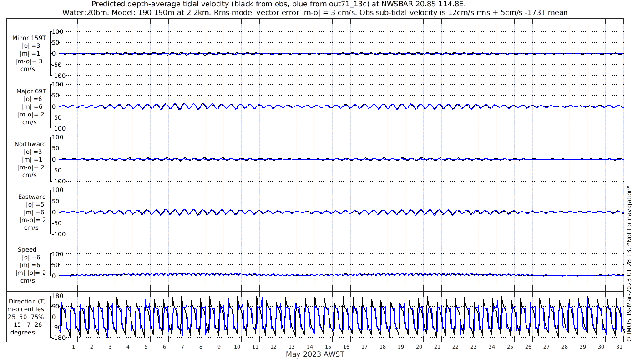The width and height of the screenshot is (637, 364).
Task: Click day label '10' on the date axis
Action: (x=237, y=347)
